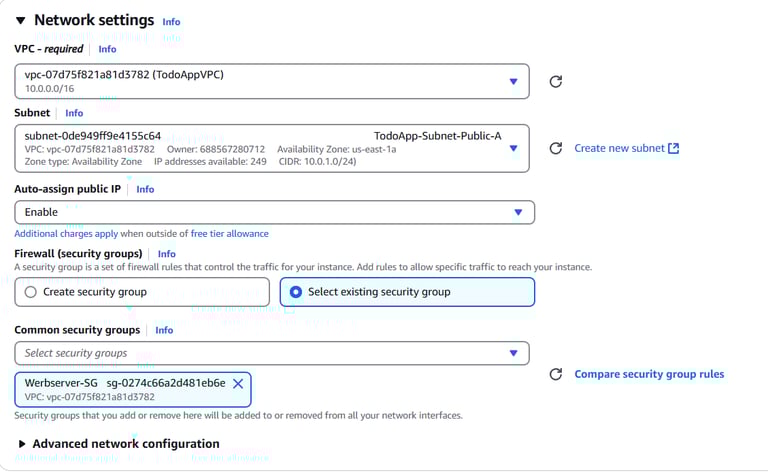This screenshot has height=473, width=768.
Task: Collapse the Network settings section
Action: coord(21,20)
